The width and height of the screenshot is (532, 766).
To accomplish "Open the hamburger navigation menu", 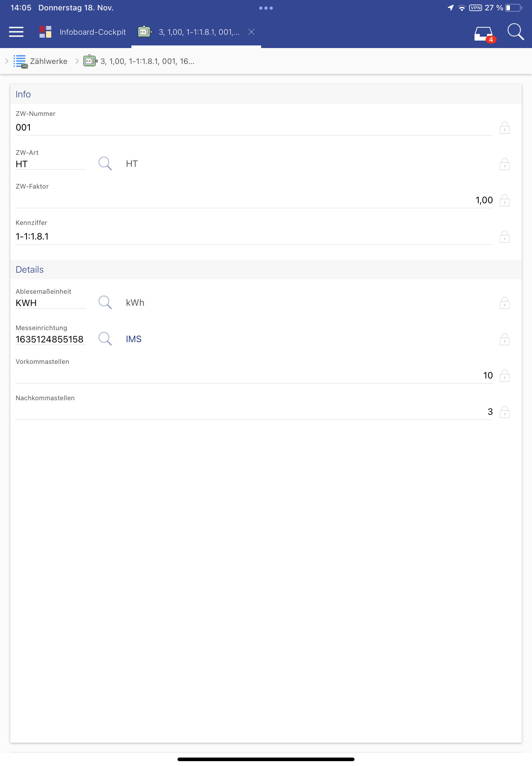I will click(x=16, y=32).
